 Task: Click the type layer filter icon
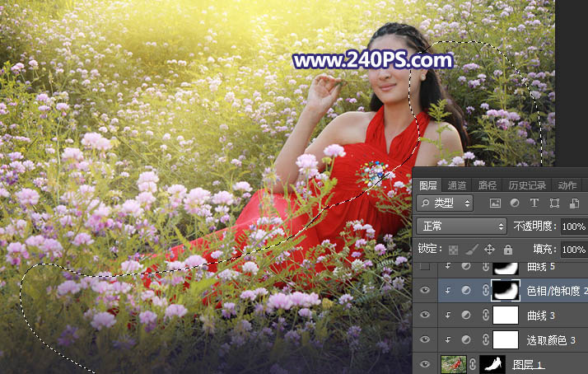point(534,203)
